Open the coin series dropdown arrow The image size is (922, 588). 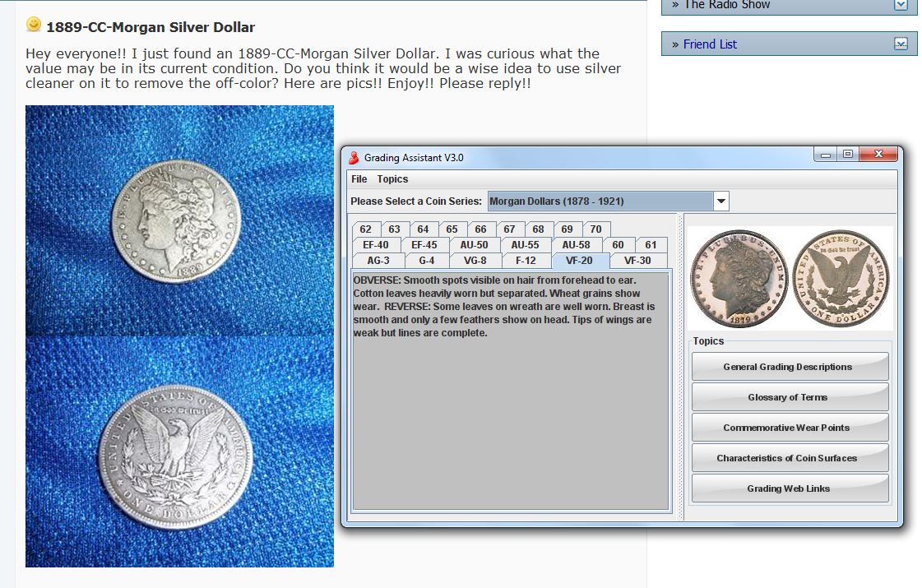(720, 201)
